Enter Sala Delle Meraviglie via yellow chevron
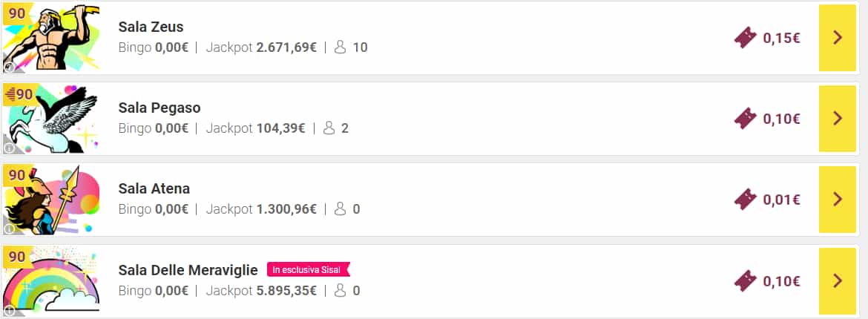The height and width of the screenshot is (319, 868). tap(837, 281)
